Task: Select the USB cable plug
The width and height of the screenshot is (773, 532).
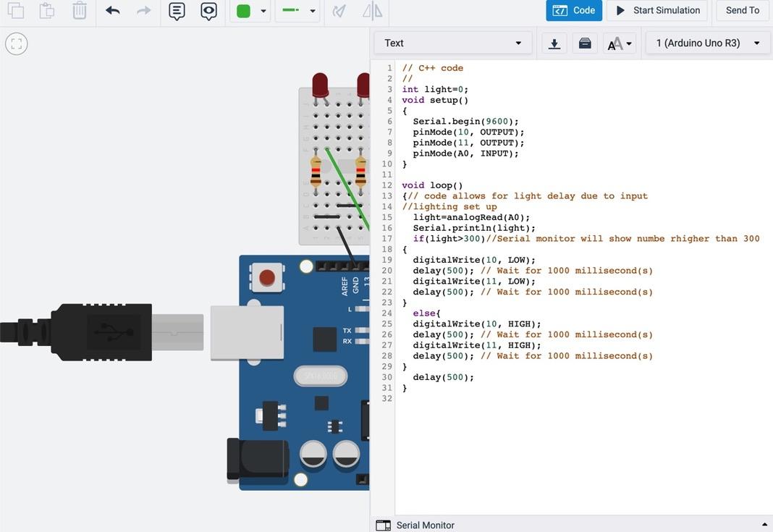Action: (101, 332)
